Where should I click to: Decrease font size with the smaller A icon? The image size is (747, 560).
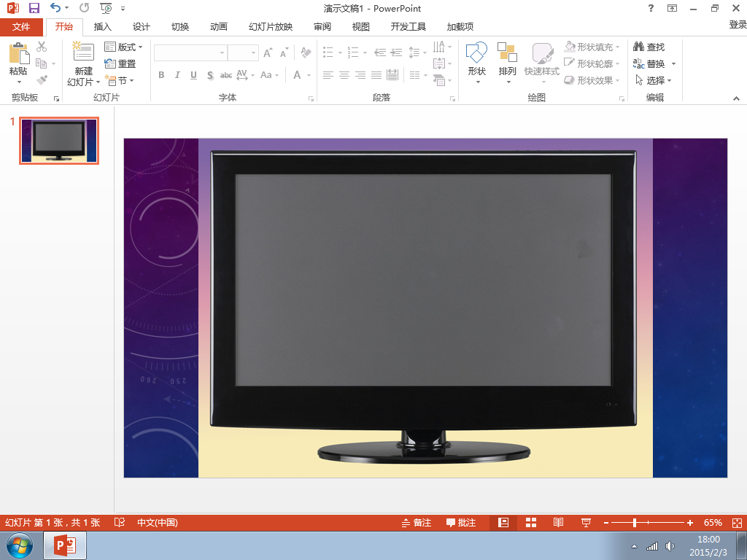click(x=284, y=52)
